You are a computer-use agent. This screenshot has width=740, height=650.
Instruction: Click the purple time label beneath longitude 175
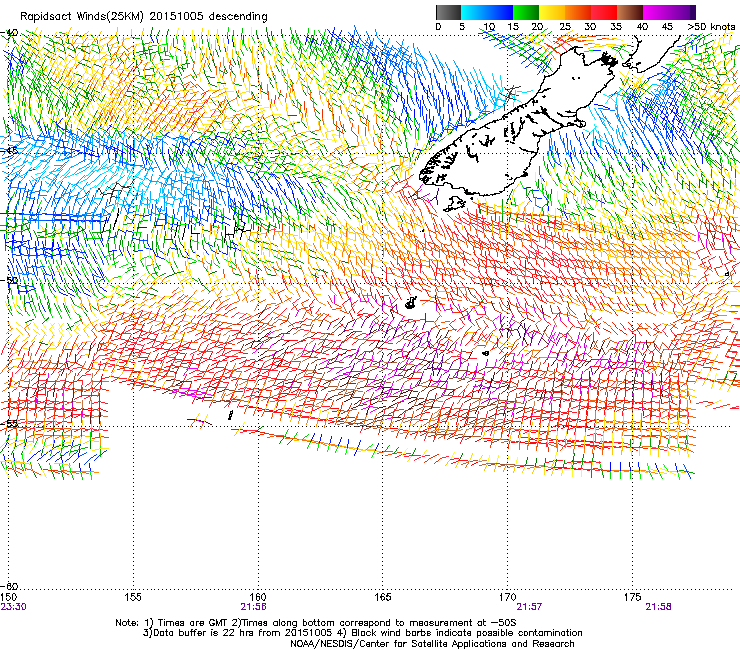658,607
